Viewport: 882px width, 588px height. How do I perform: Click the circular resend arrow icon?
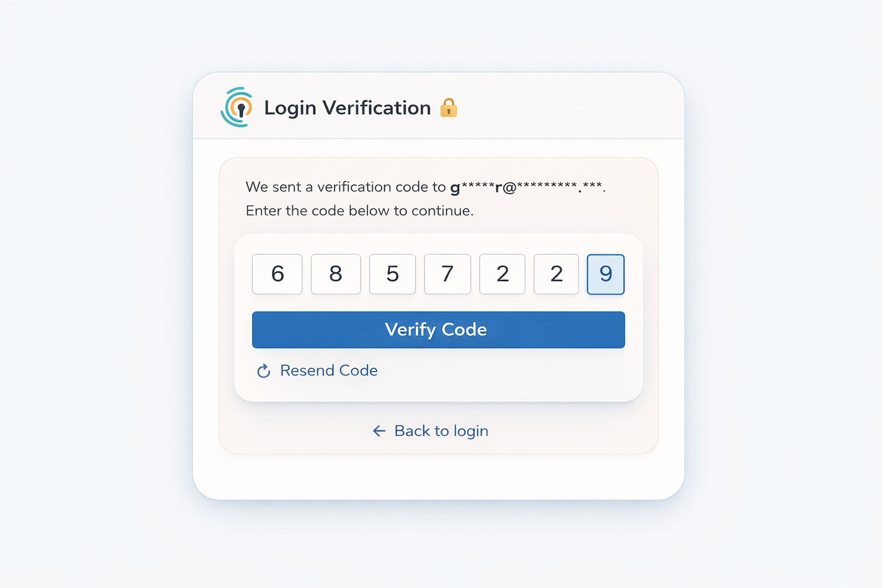264,371
